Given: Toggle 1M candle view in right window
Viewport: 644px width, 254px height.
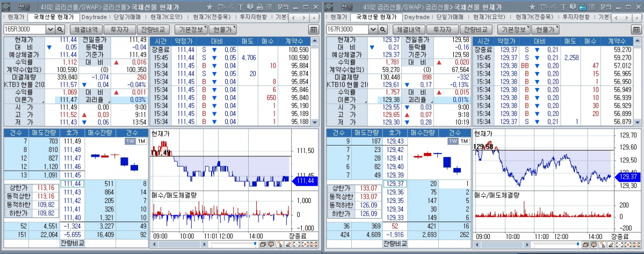Looking at the screenshot, I should [464, 141].
